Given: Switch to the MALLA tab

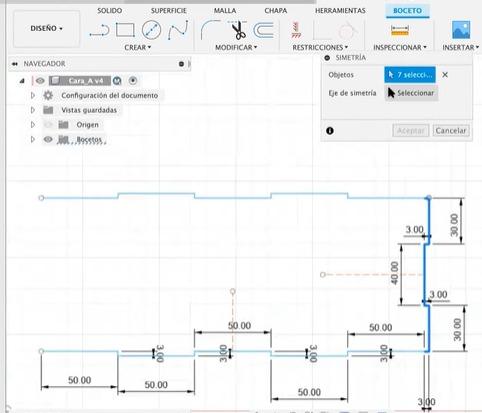Looking at the screenshot, I should pyautogui.click(x=225, y=11).
